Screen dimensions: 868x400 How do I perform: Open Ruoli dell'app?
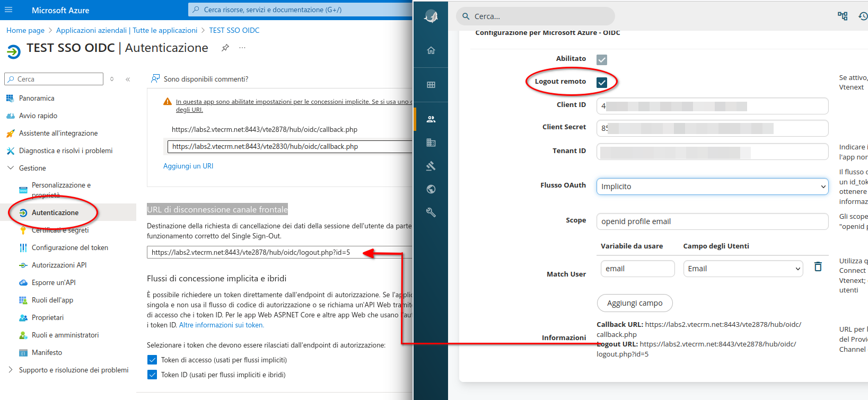(52, 300)
